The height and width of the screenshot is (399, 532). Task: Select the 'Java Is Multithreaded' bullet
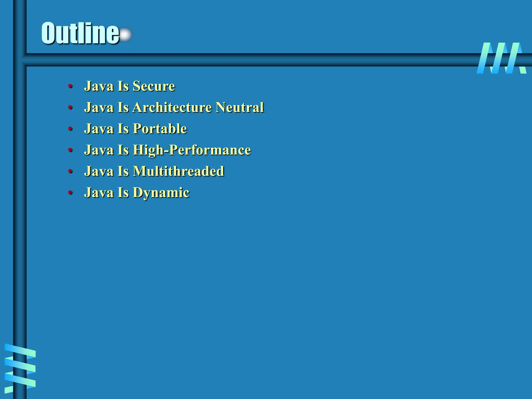click(x=154, y=171)
